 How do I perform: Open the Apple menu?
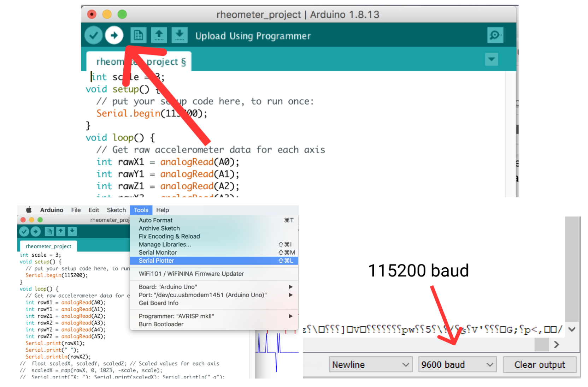[x=29, y=210]
